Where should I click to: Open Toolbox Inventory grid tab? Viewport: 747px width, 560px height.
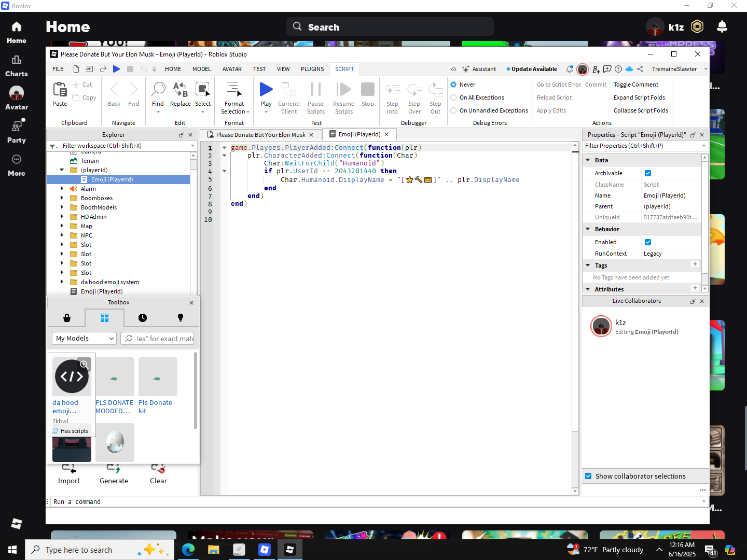coord(105,318)
